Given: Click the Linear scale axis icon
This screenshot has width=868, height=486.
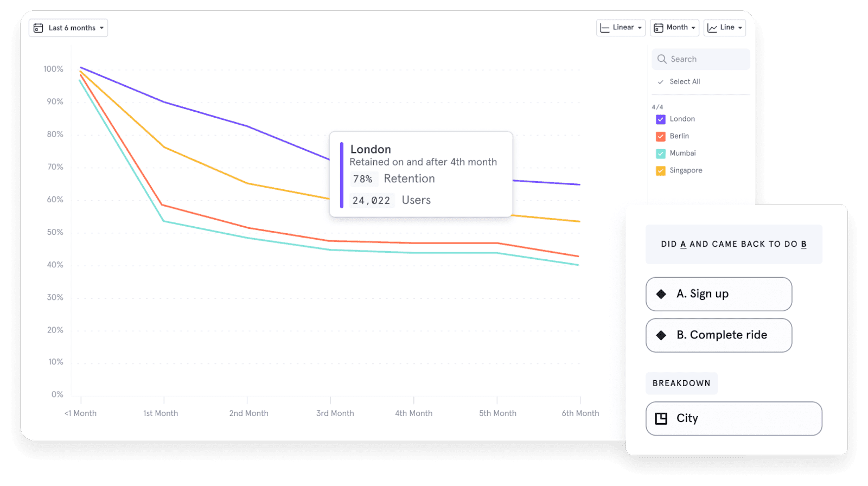Looking at the screenshot, I should (x=604, y=28).
